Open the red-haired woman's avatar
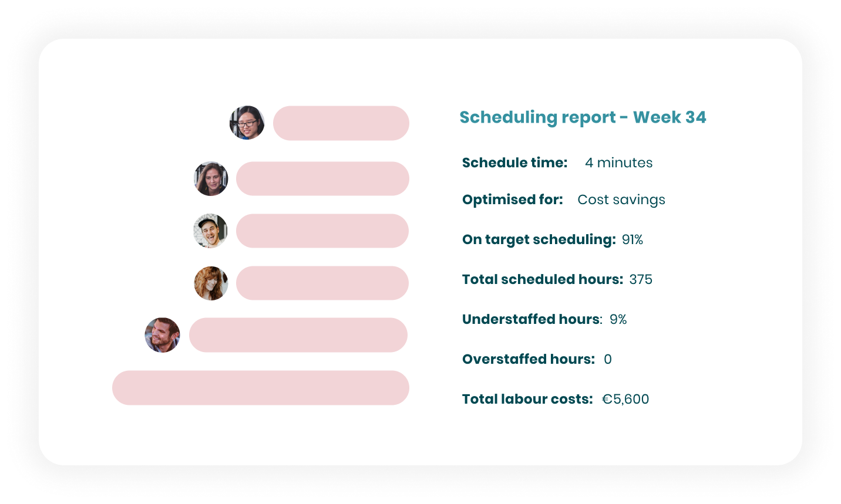 (211, 283)
